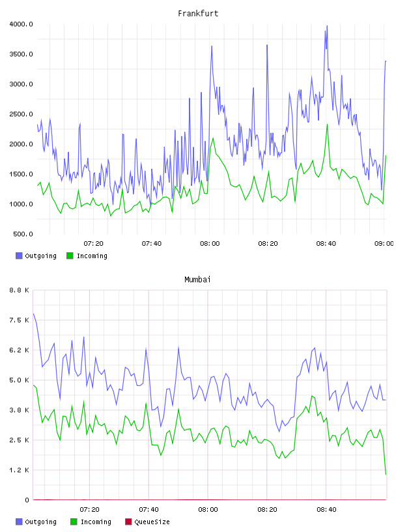396x532 pixels.
Task: Click the 6.2 K y-axis label in Mumbai chart
Action: coord(20,350)
